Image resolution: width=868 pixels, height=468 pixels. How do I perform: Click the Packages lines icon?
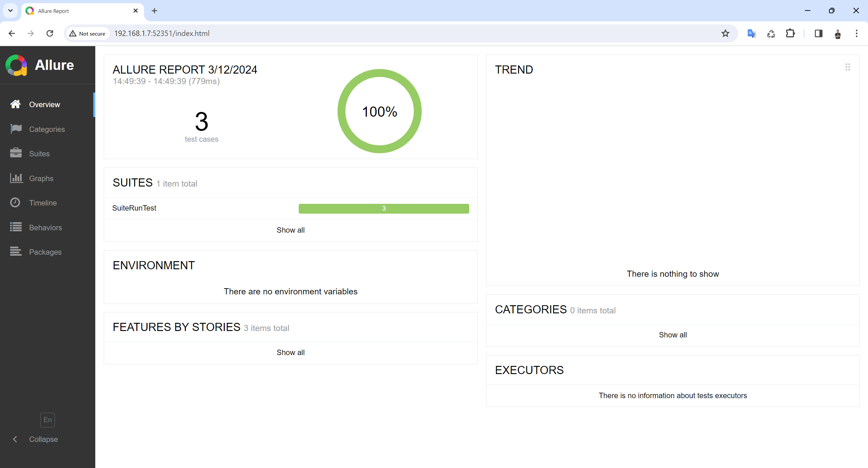pos(16,251)
